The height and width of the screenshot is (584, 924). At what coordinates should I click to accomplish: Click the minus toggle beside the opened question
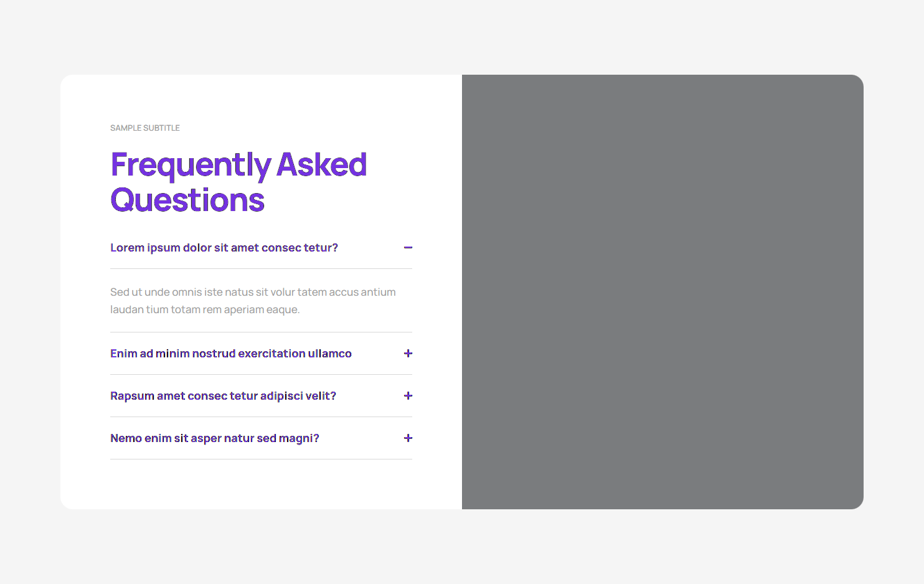coord(408,247)
